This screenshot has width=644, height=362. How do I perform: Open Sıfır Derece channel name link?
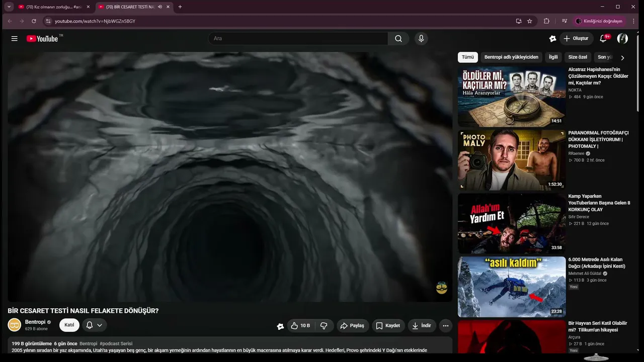click(x=579, y=217)
